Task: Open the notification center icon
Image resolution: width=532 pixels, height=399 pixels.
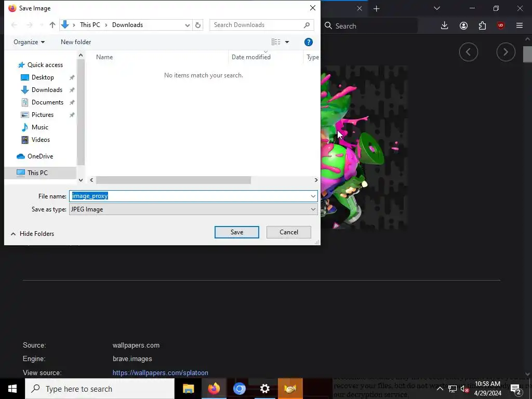Action: (515, 389)
